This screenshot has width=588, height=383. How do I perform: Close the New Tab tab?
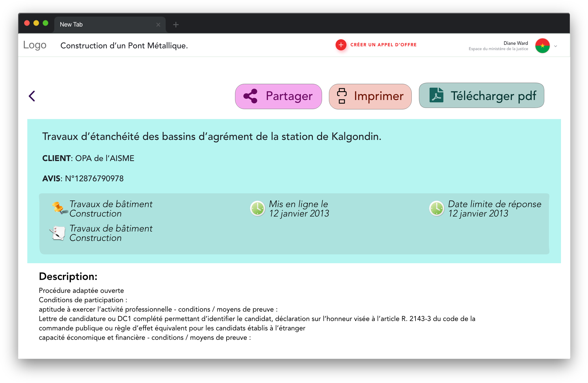(158, 25)
